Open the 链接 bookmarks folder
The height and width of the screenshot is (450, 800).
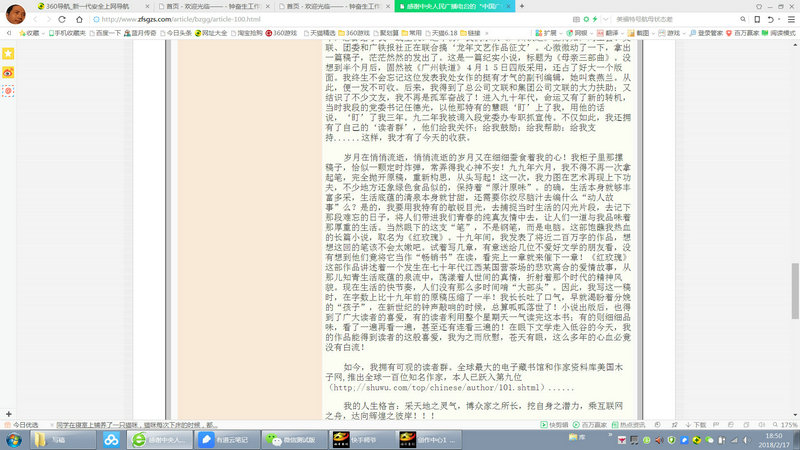click(470, 33)
